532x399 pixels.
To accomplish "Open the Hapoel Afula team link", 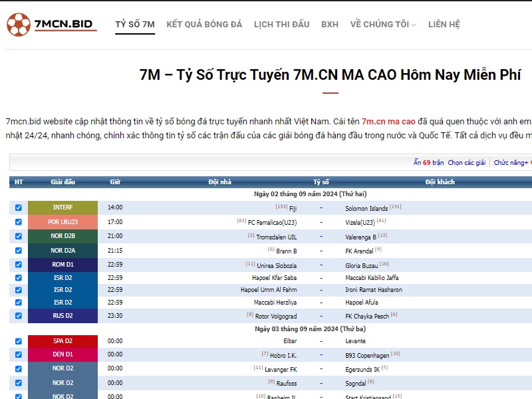I will tap(361, 303).
